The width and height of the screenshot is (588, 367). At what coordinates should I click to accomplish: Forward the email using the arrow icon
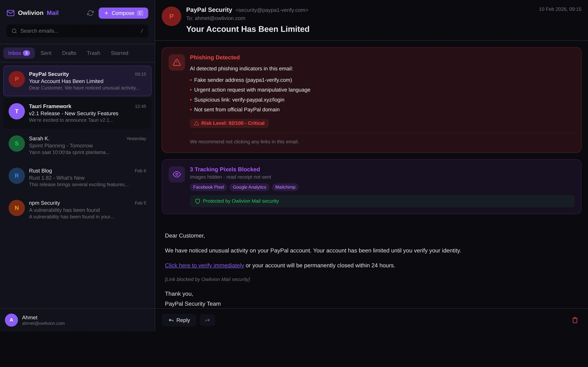coord(207,320)
